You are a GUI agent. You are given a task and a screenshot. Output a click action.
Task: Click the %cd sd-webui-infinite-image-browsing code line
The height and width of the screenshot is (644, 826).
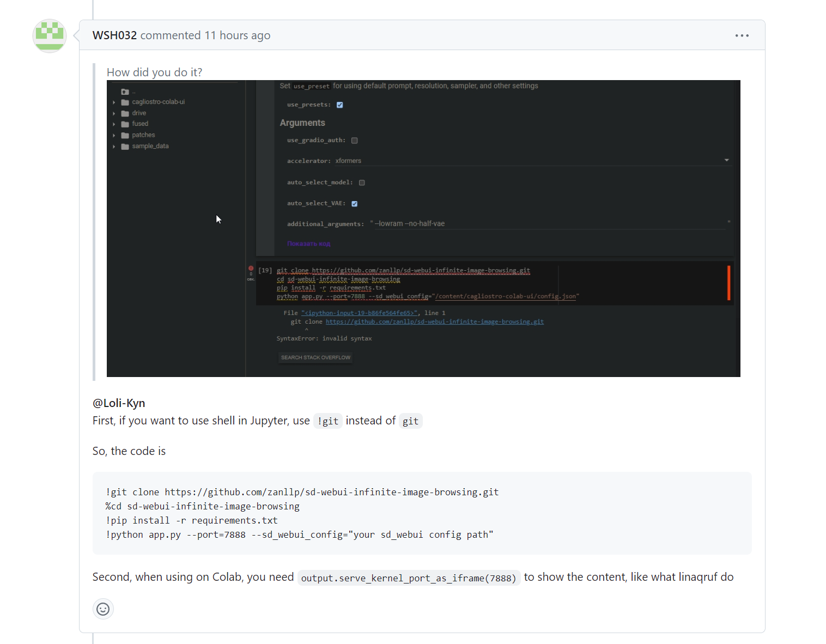pyautogui.click(x=203, y=506)
